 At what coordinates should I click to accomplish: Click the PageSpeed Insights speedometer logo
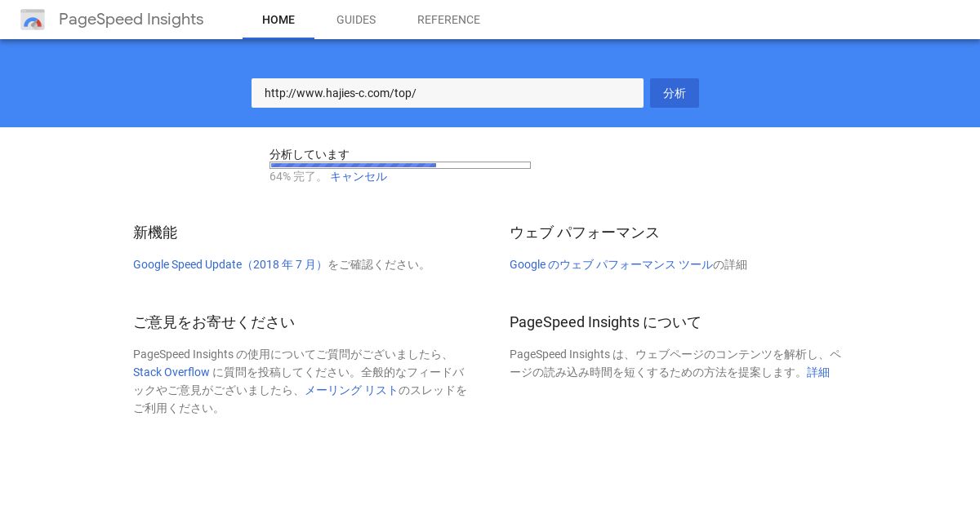tap(33, 20)
